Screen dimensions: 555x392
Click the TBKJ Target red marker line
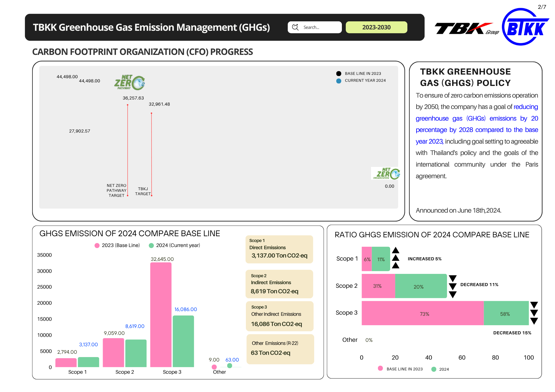coord(152,154)
